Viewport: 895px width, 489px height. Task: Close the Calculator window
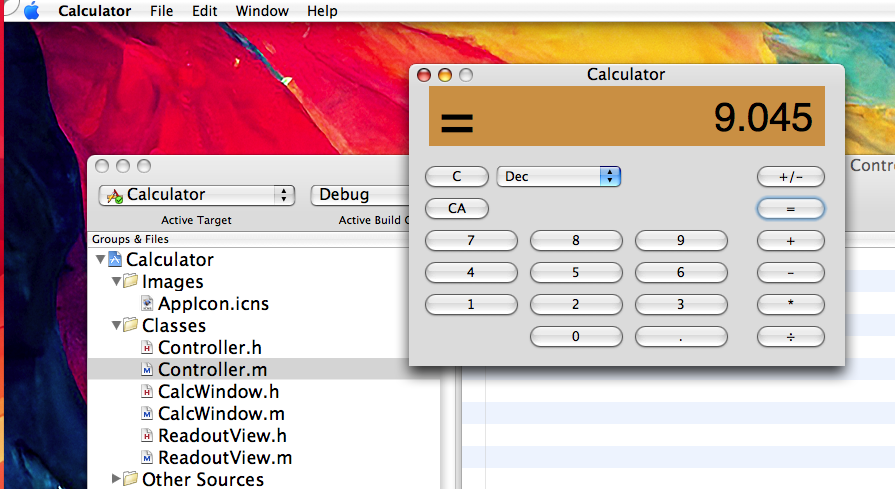[424, 75]
